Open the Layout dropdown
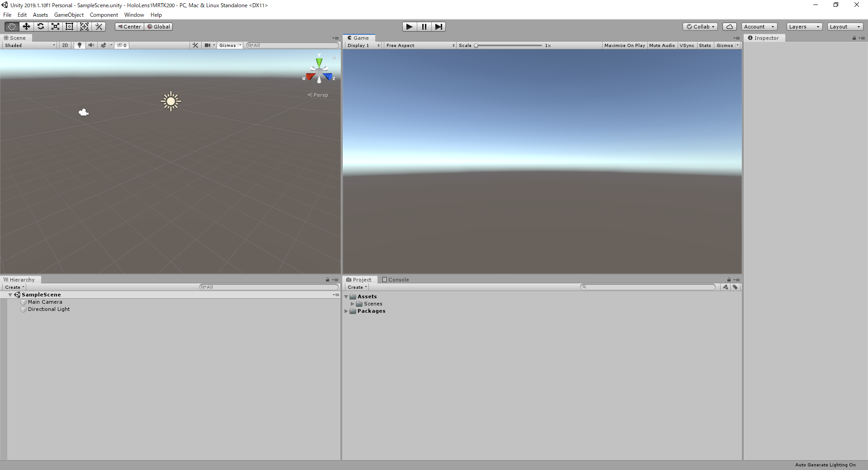 [x=845, y=27]
